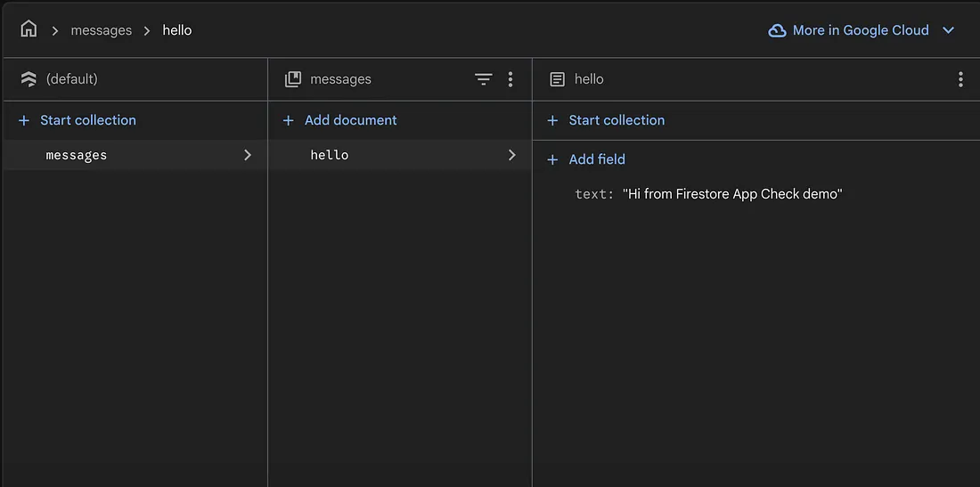Expand the hello row chevron
Viewport: 980px width, 487px height.
[x=512, y=155]
